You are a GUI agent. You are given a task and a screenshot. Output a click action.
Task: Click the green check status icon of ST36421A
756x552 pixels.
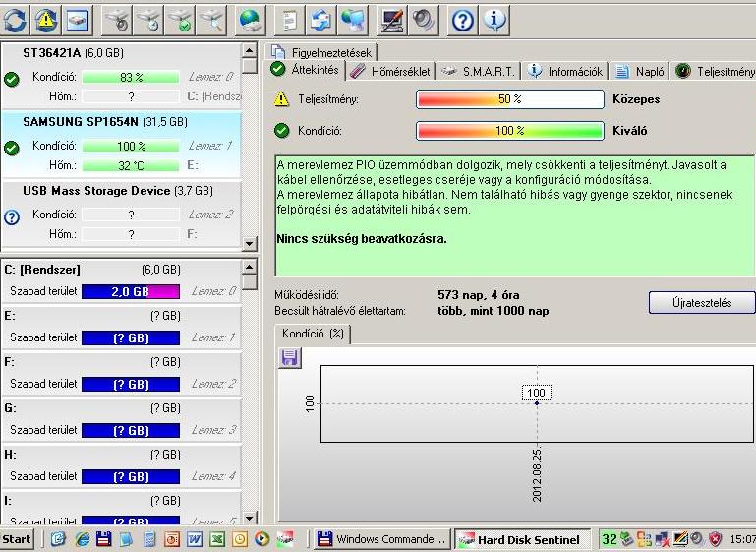point(12,79)
